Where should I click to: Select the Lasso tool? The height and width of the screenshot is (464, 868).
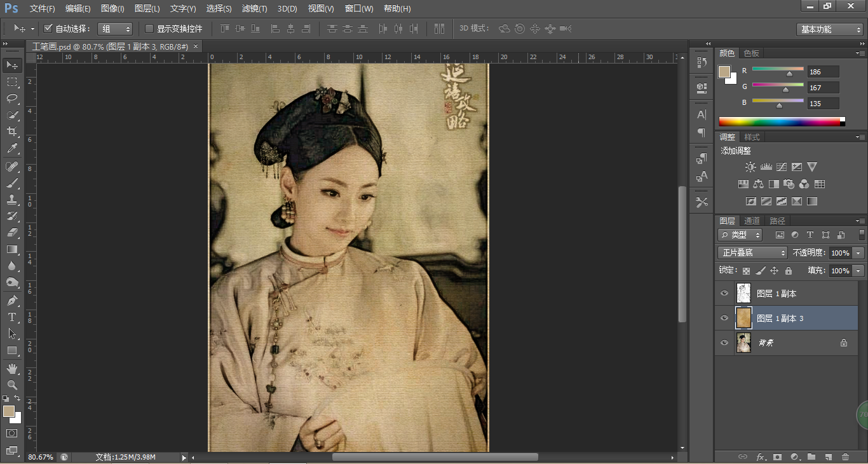click(x=12, y=99)
